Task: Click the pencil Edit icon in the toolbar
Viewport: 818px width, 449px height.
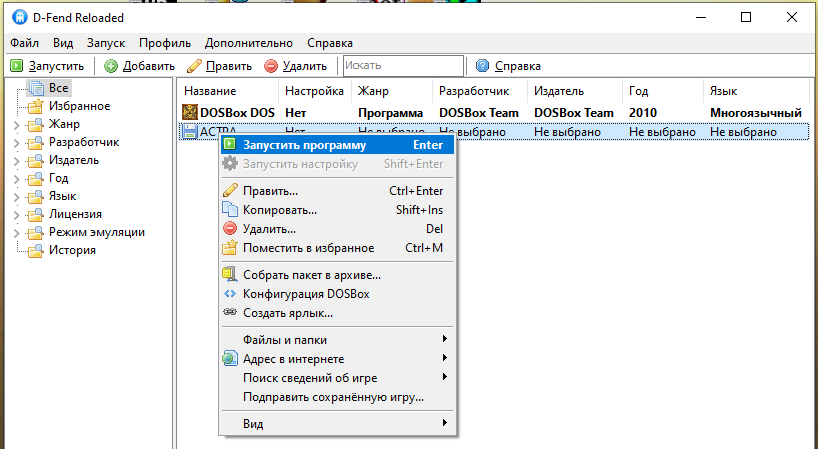Action: point(194,66)
